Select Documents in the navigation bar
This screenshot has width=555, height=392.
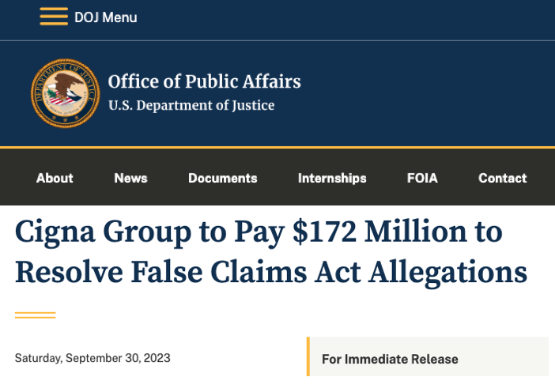tap(222, 178)
